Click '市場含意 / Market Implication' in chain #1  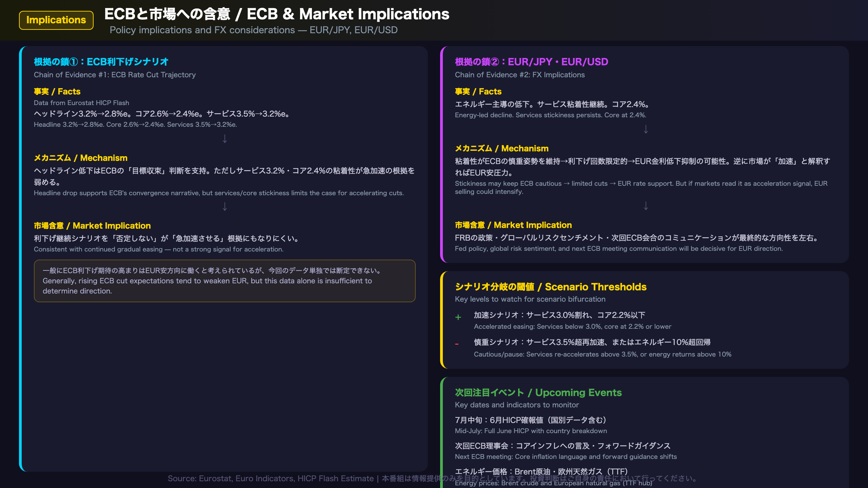92,226
